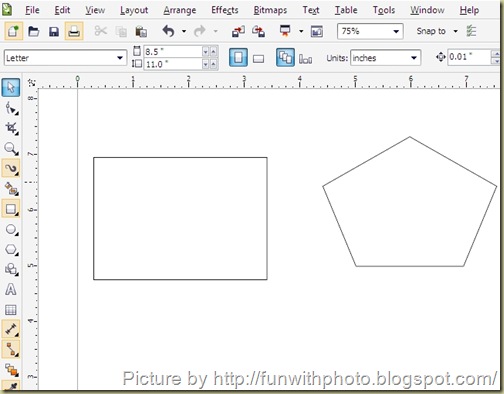Open the Window menu
Viewport: 504px width, 394px height.
point(427,10)
